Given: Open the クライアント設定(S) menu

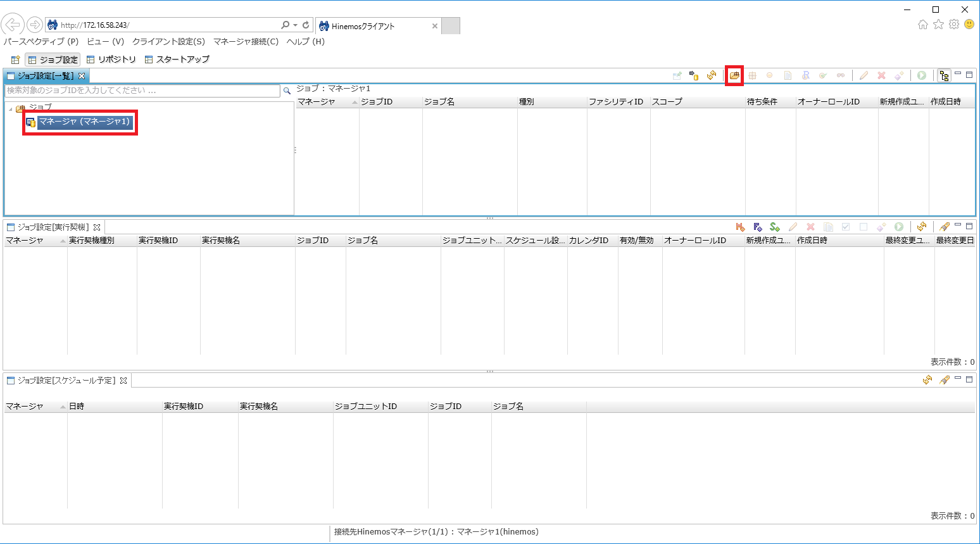Looking at the screenshot, I should pyautogui.click(x=168, y=41).
